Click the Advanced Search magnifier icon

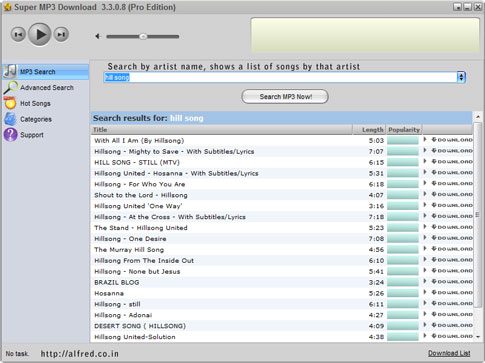pyautogui.click(x=10, y=88)
